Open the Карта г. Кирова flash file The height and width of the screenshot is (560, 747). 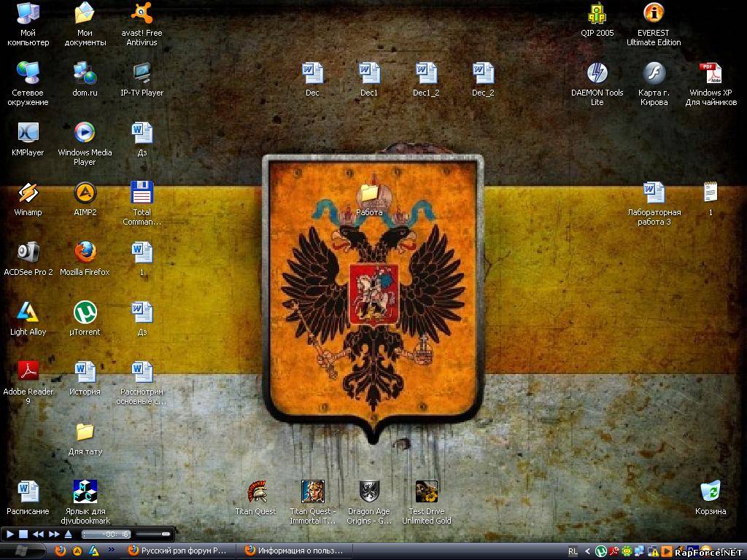tap(654, 84)
